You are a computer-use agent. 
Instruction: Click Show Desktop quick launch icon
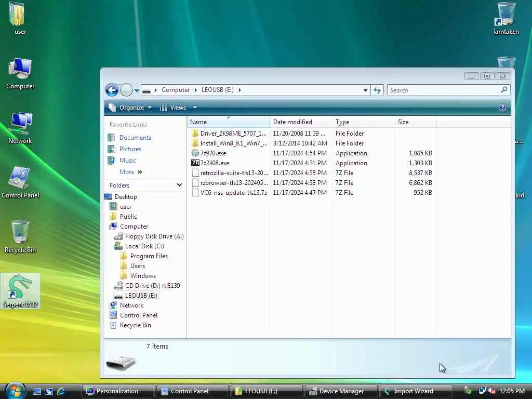36,391
